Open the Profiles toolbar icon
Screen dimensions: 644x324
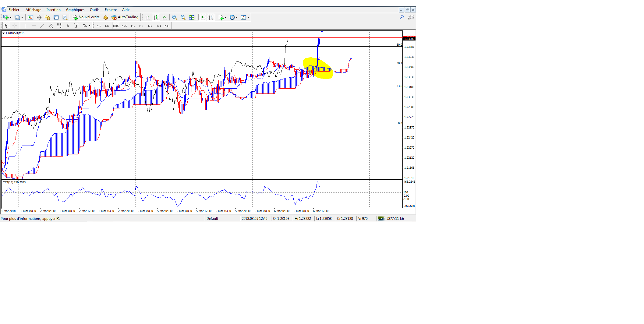(x=17, y=17)
